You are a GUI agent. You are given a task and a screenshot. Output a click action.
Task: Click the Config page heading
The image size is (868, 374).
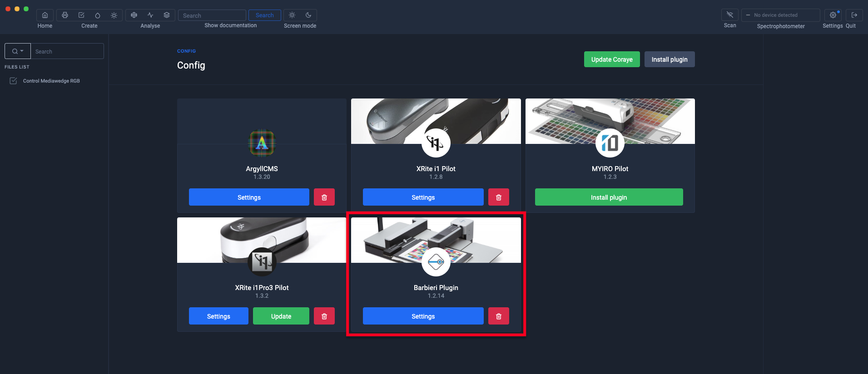click(x=191, y=65)
